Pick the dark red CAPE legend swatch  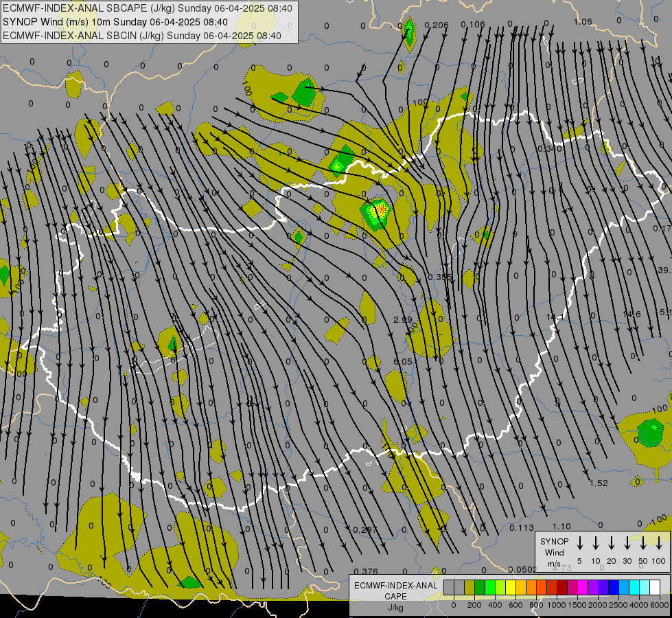click(x=562, y=588)
